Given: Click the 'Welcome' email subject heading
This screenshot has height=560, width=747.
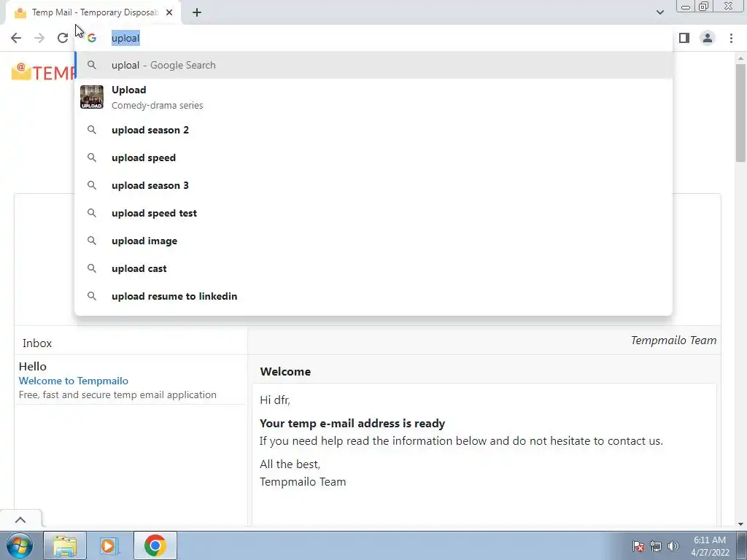Looking at the screenshot, I should click(285, 372).
